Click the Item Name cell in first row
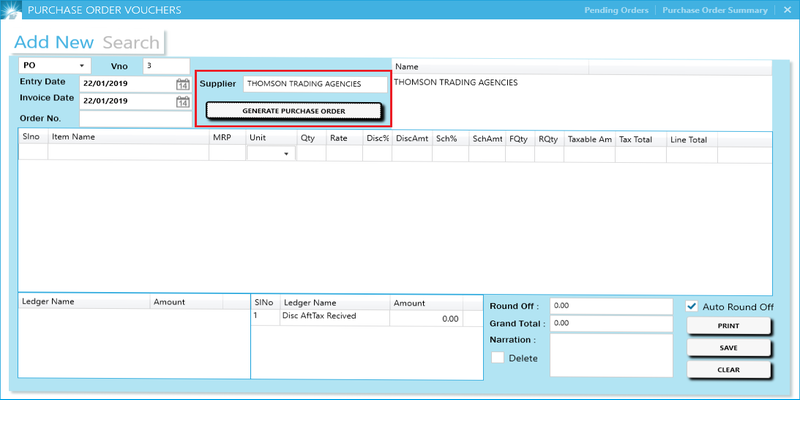This screenshot has width=800, height=435. click(x=128, y=152)
